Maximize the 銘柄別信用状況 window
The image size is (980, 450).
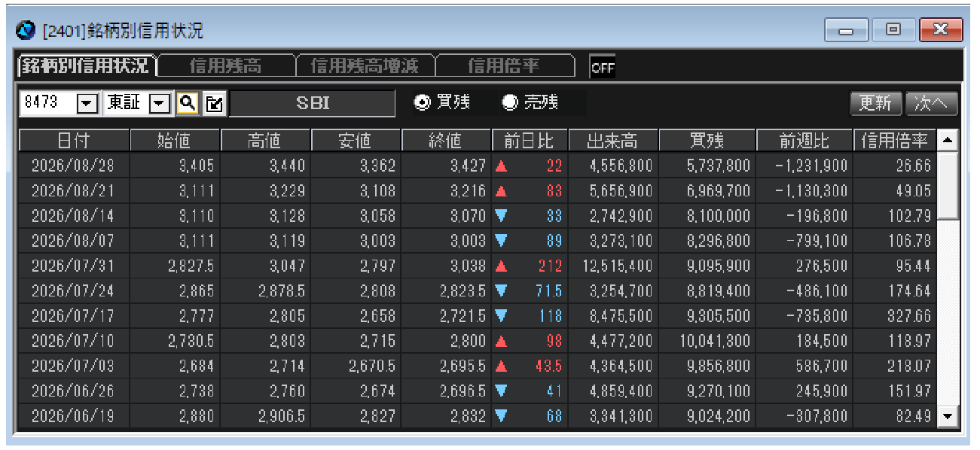coord(893,30)
